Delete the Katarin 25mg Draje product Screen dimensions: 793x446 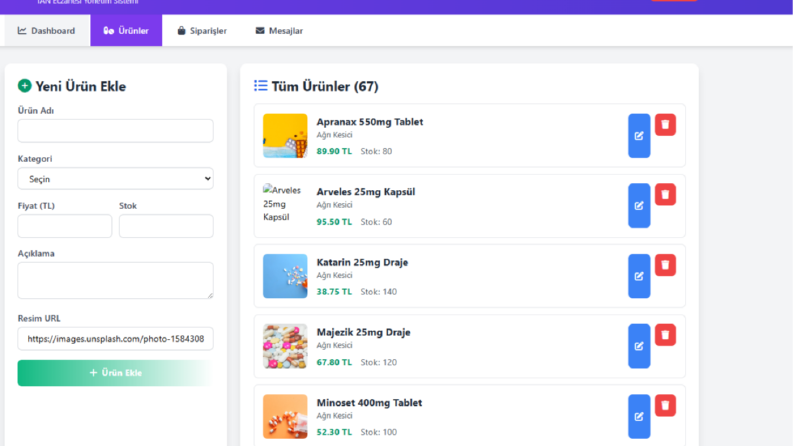(x=665, y=264)
